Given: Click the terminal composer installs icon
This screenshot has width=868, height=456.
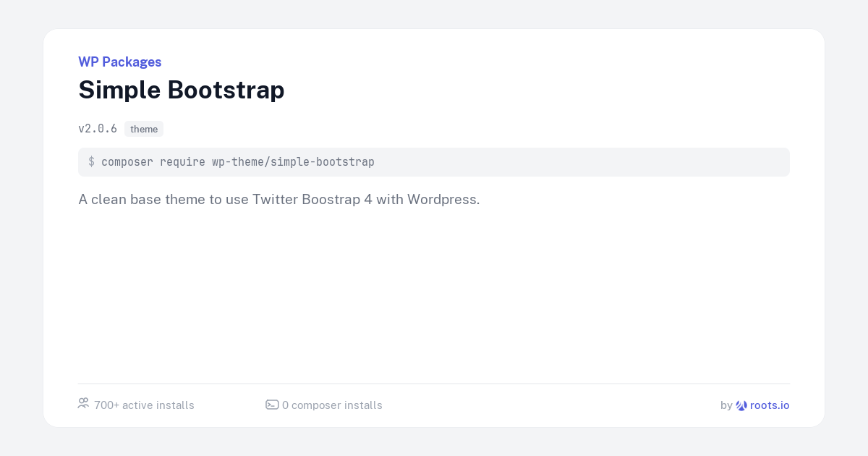Looking at the screenshot, I should pos(272,405).
